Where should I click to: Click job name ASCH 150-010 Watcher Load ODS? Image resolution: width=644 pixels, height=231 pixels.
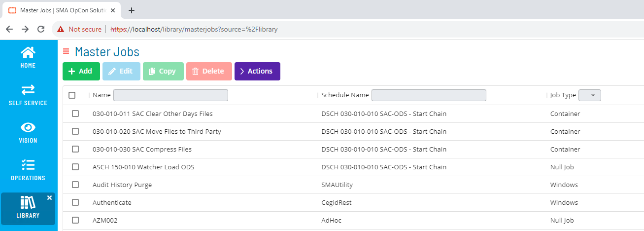[143, 167]
